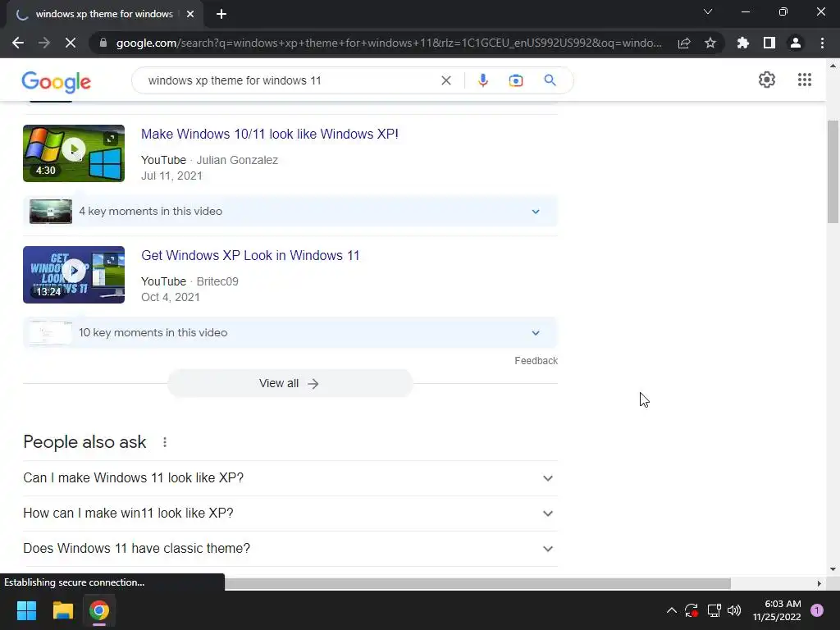840x630 pixels.
Task: Expand Can I make Windows 11 look like XP?
Action: point(290,478)
